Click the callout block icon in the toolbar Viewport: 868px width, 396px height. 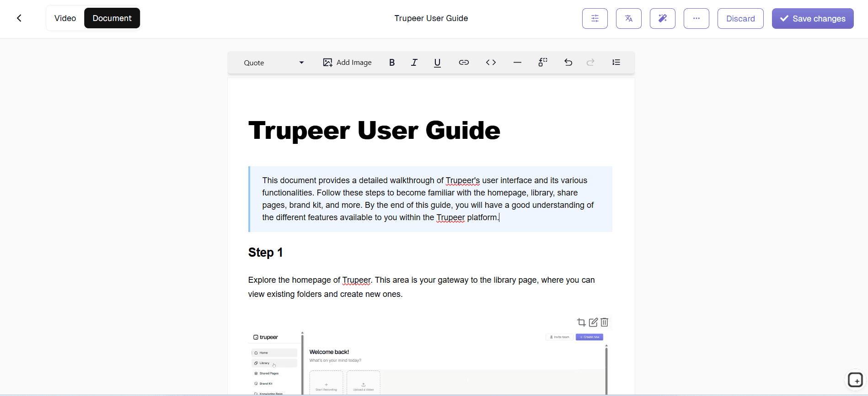[x=543, y=63]
